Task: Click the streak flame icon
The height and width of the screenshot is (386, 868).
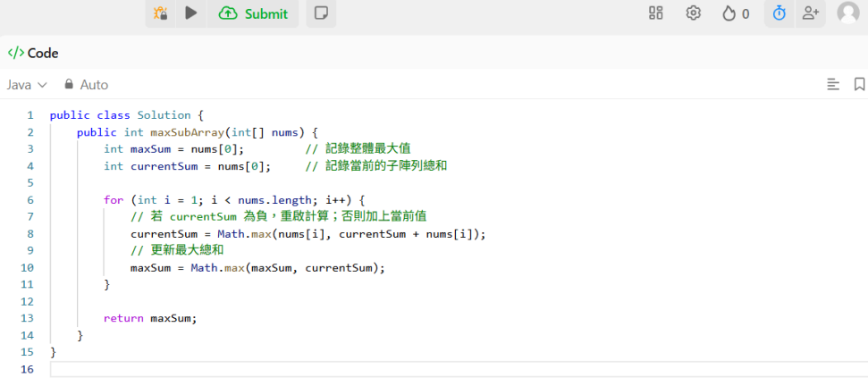Action: click(729, 13)
